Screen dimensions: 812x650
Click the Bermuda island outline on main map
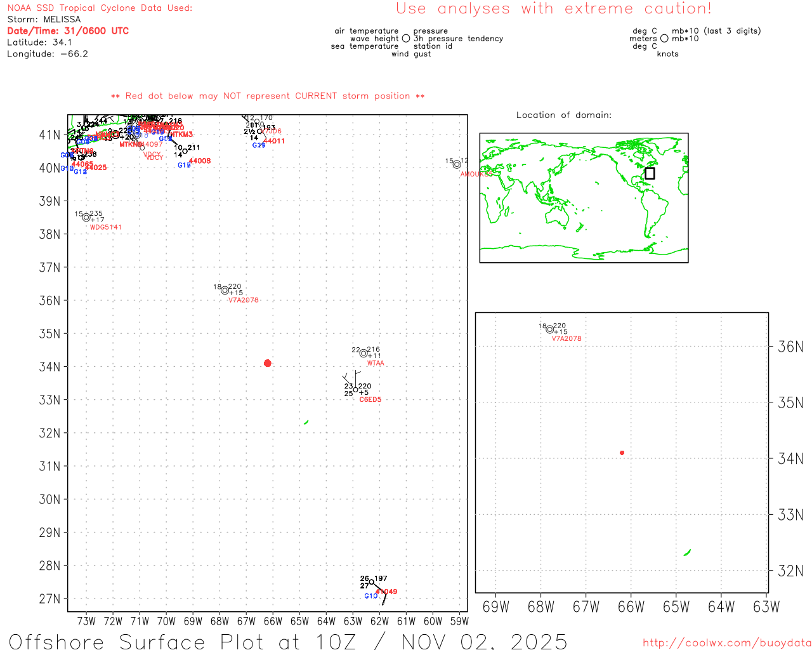pos(306,422)
